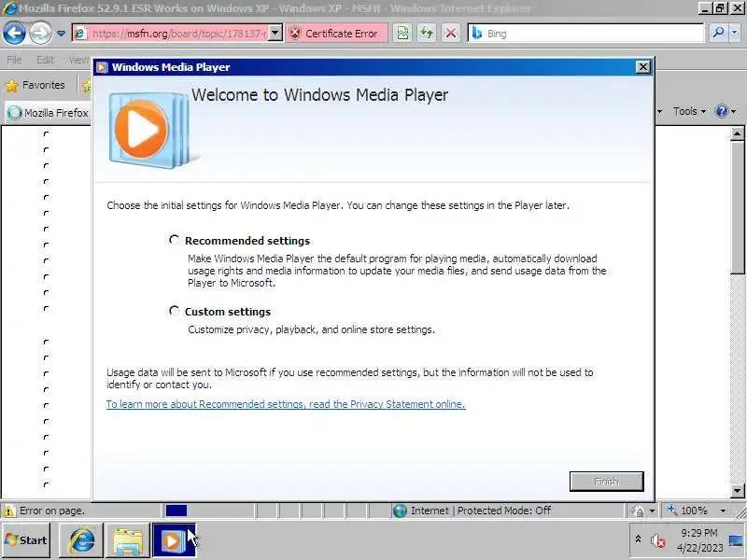This screenshot has height=560, width=747.
Task: Expand the security status dropdown arrow
Action: (652, 511)
